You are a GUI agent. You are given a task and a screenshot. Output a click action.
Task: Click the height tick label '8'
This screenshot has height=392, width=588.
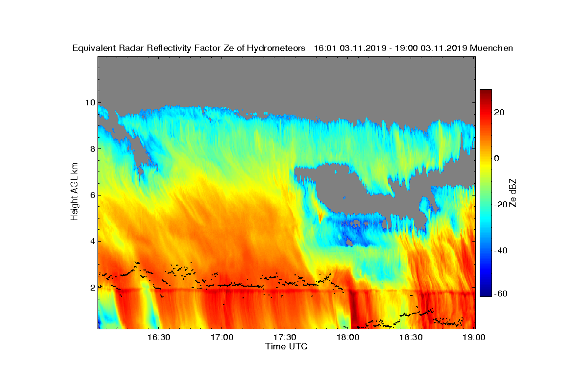(x=92, y=148)
